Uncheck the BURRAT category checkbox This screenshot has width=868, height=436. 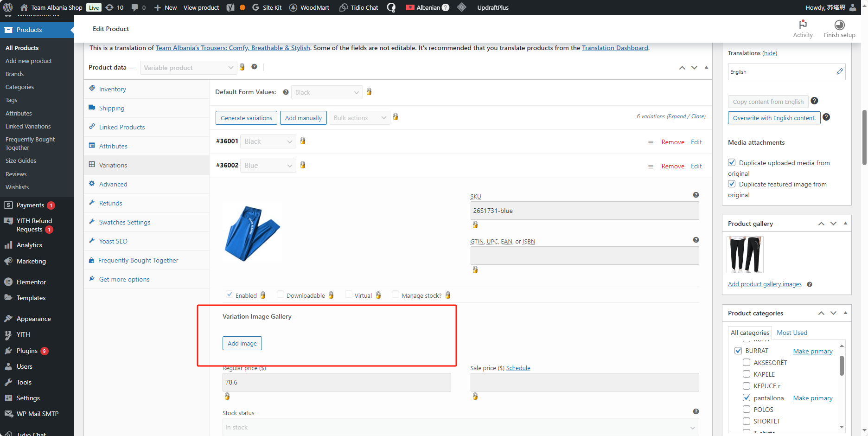click(738, 351)
